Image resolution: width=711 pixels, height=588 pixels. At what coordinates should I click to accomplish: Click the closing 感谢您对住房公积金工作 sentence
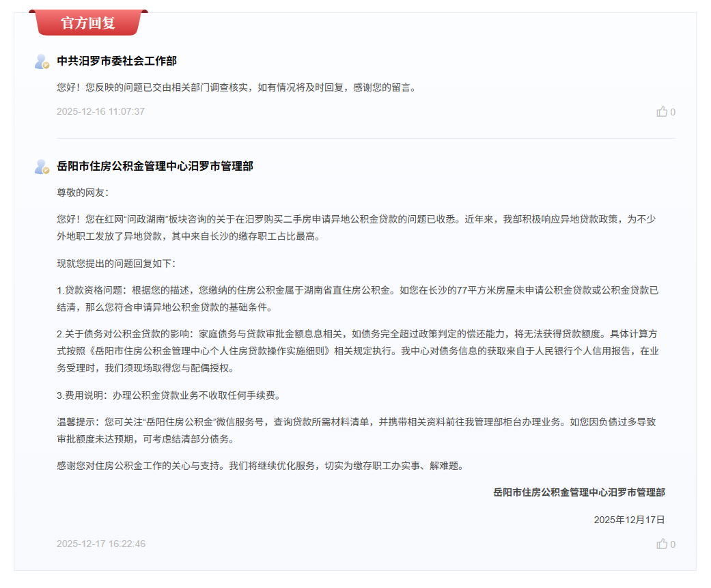(260, 466)
